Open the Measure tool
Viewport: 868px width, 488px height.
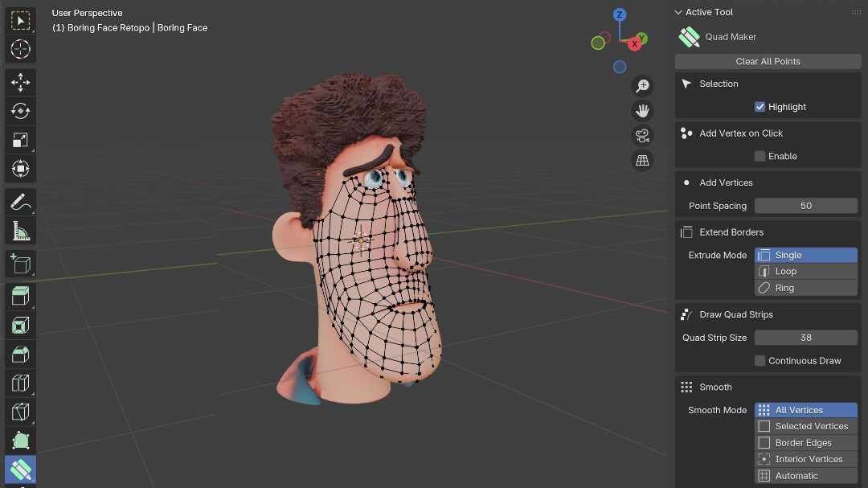coord(20,231)
